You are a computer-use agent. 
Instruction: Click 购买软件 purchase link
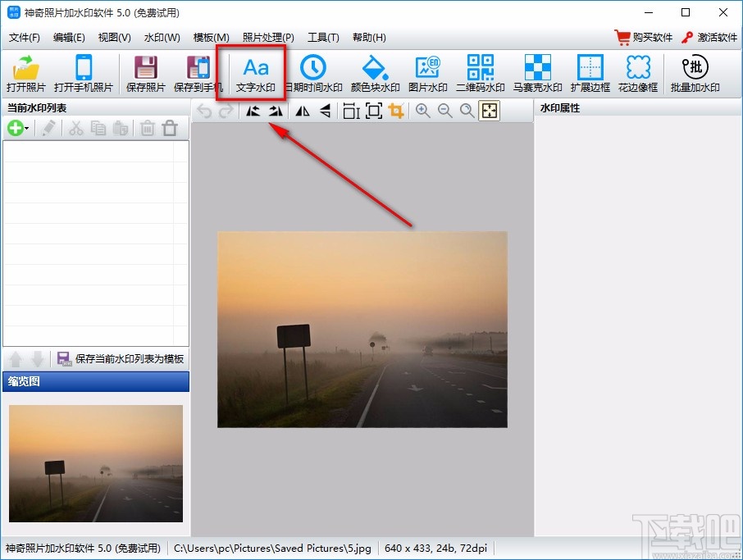(x=644, y=38)
